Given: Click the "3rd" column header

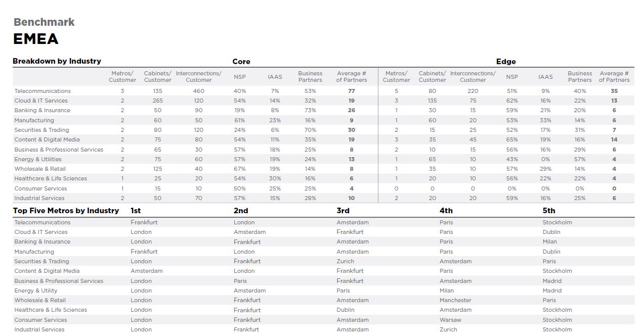Looking at the screenshot, I should click(x=343, y=211).
